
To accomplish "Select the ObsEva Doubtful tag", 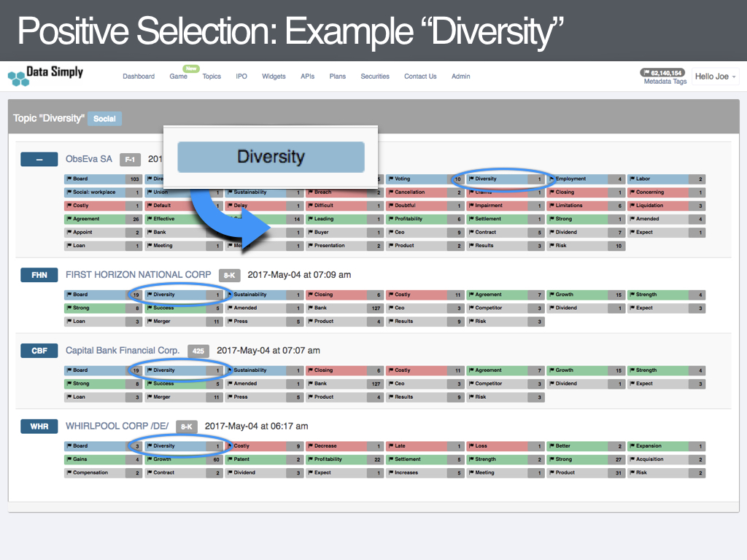I will (x=425, y=206).
